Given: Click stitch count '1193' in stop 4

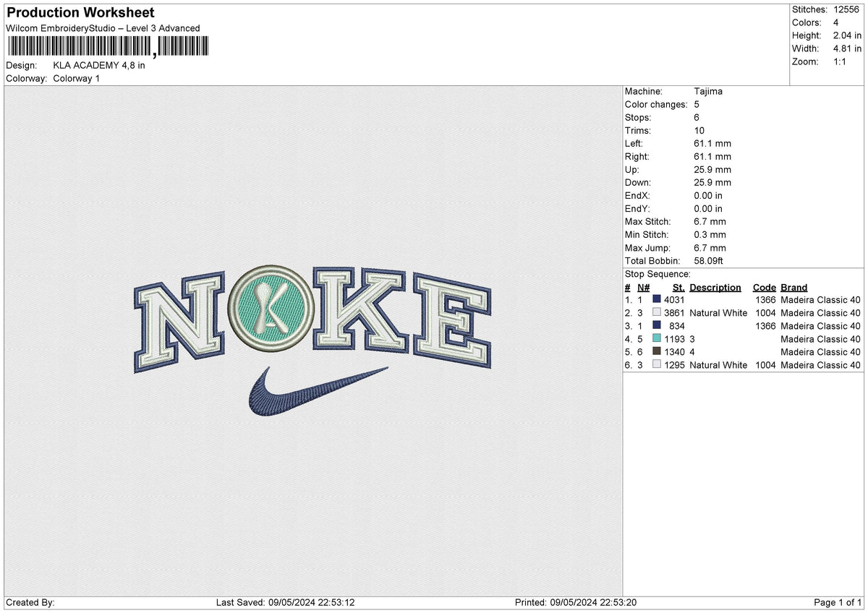Looking at the screenshot, I should pyautogui.click(x=674, y=339).
